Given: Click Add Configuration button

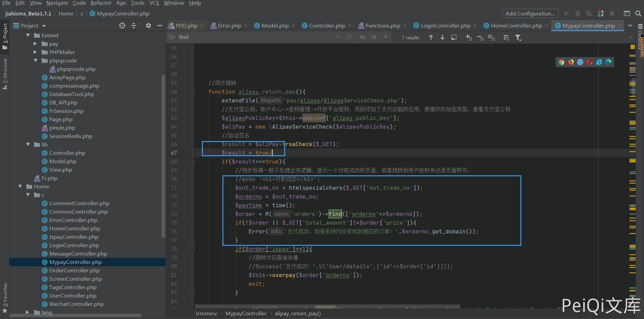Looking at the screenshot, I should [530, 13].
